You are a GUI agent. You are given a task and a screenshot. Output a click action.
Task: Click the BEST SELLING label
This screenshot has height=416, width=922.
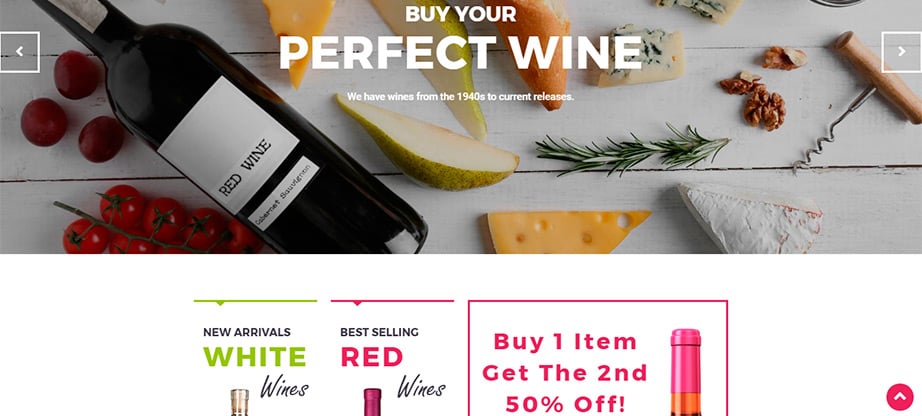379,332
